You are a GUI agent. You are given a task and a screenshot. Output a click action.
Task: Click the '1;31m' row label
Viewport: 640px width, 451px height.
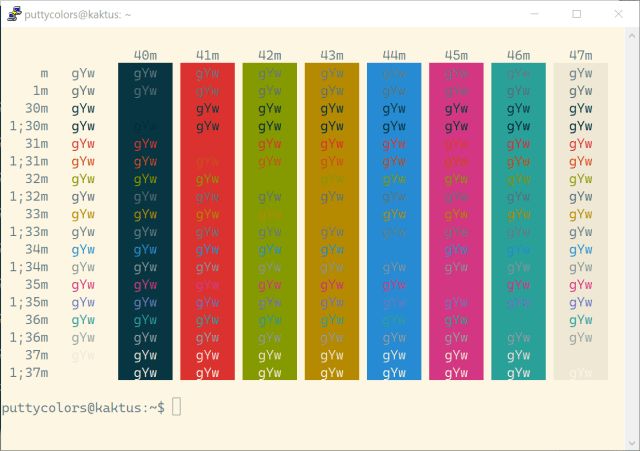coord(28,161)
